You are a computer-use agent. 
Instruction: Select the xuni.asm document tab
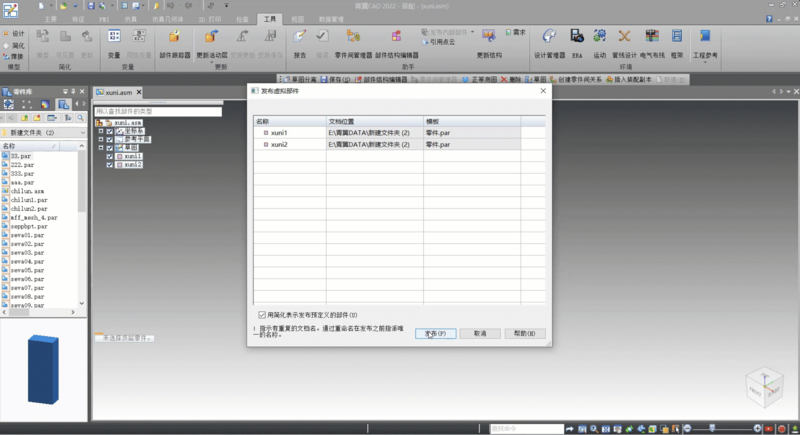pyautogui.click(x=118, y=92)
